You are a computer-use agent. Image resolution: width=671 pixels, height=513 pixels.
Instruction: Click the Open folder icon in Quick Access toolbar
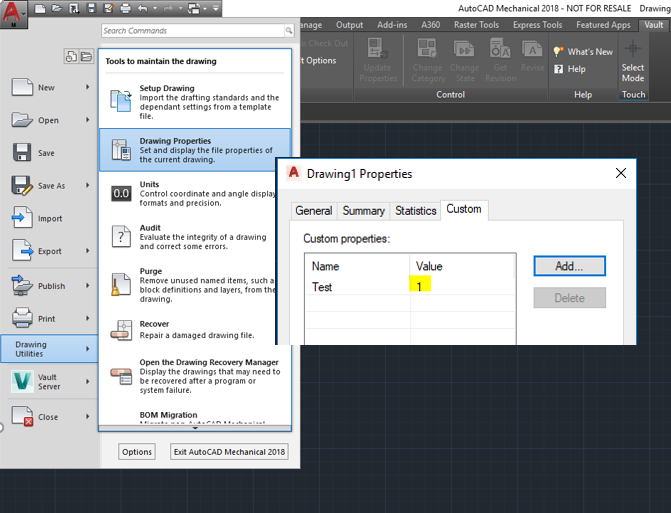coord(56,8)
